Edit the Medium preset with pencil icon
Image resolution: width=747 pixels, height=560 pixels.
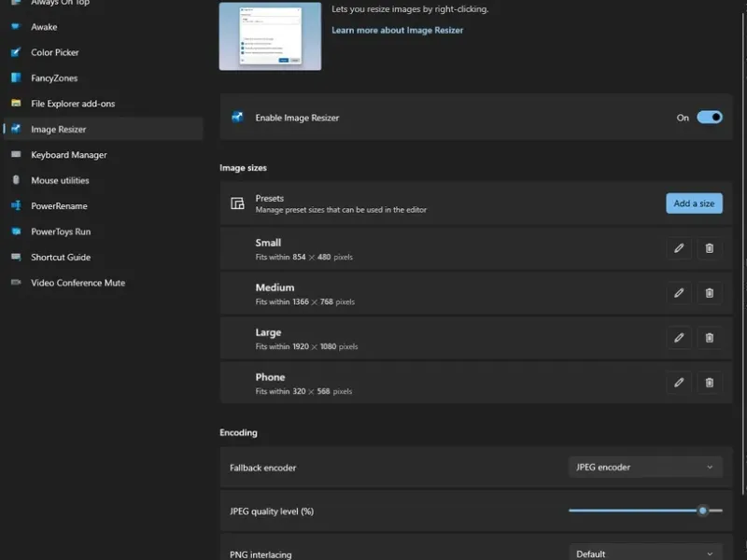pyautogui.click(x=679, y=293)
